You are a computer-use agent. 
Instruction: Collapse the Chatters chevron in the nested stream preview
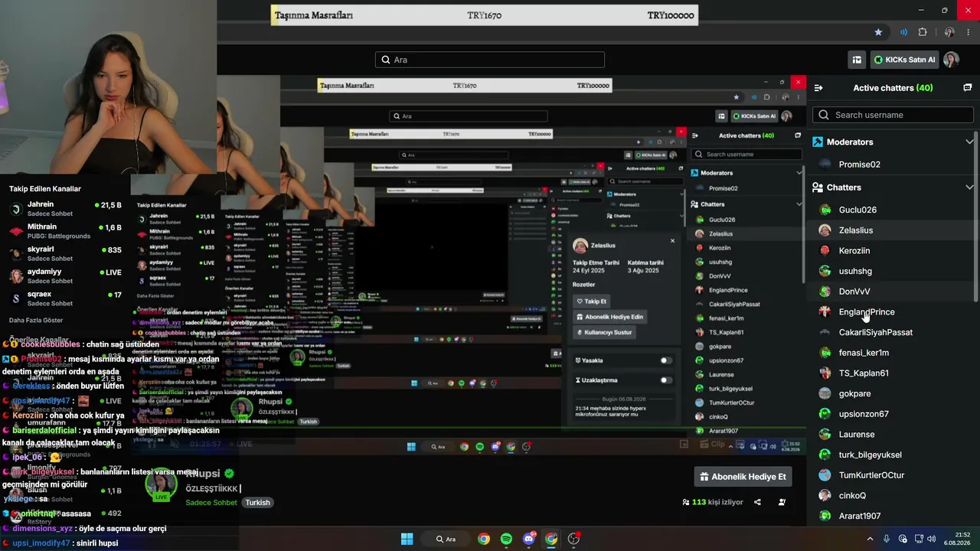point(799,204)
